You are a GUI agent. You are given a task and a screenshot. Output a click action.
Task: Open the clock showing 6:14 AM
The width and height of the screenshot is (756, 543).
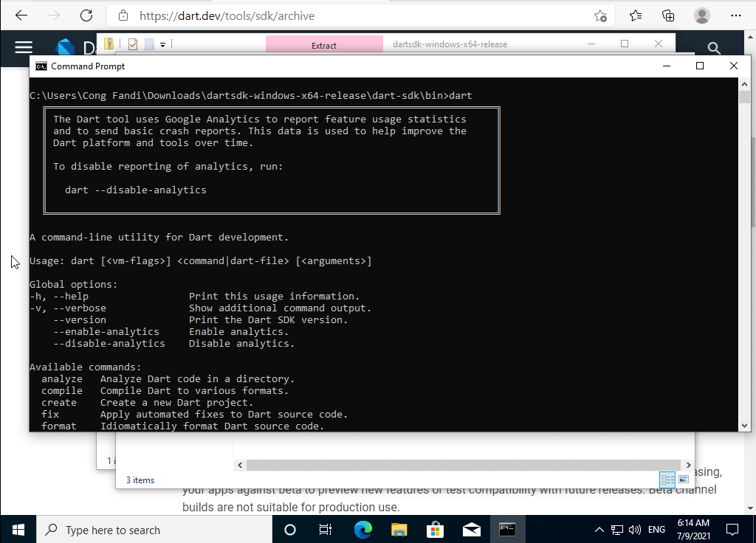coord(693,530)
